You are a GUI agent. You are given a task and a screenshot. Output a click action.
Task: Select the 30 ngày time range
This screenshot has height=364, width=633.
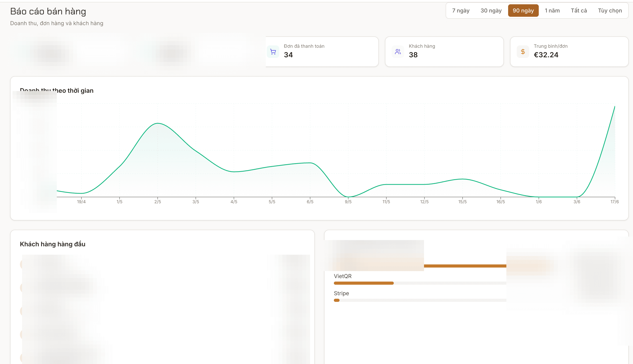click(x=491, y=11)
